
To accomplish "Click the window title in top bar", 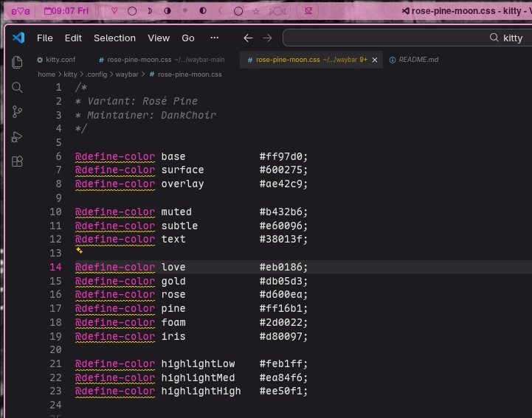I will click(467, 11).
